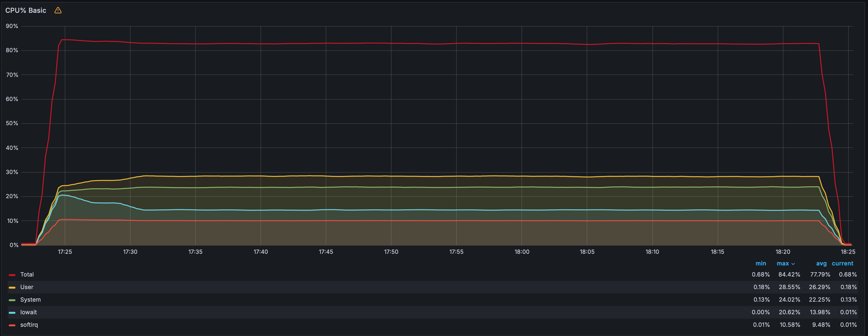Click the 50% y-axis label
Viewport: 868px width, 336px height.
[12, 123]
